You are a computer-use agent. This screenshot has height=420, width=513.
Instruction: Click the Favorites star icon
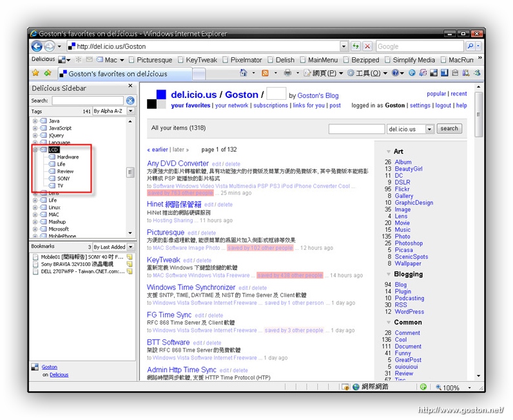click(x=36, y=73)
